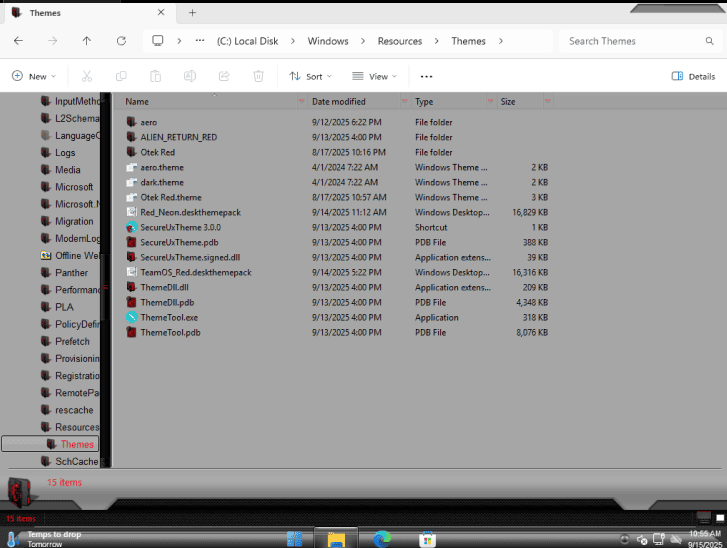Click the Paste toolbar icon
The height and width of the screenshot is (548, 727).
155,76
